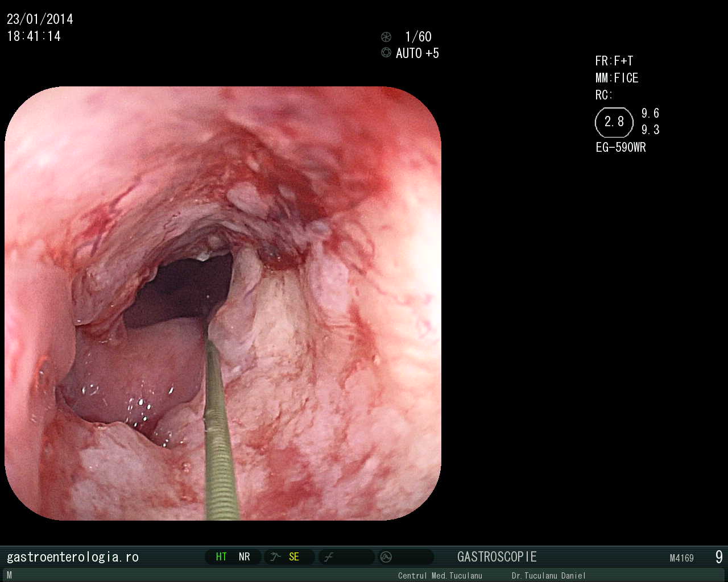Screen dimensions: 728x582
Task: Click the iris icon beside AUTO +5
Action: (x=386, y=53)
